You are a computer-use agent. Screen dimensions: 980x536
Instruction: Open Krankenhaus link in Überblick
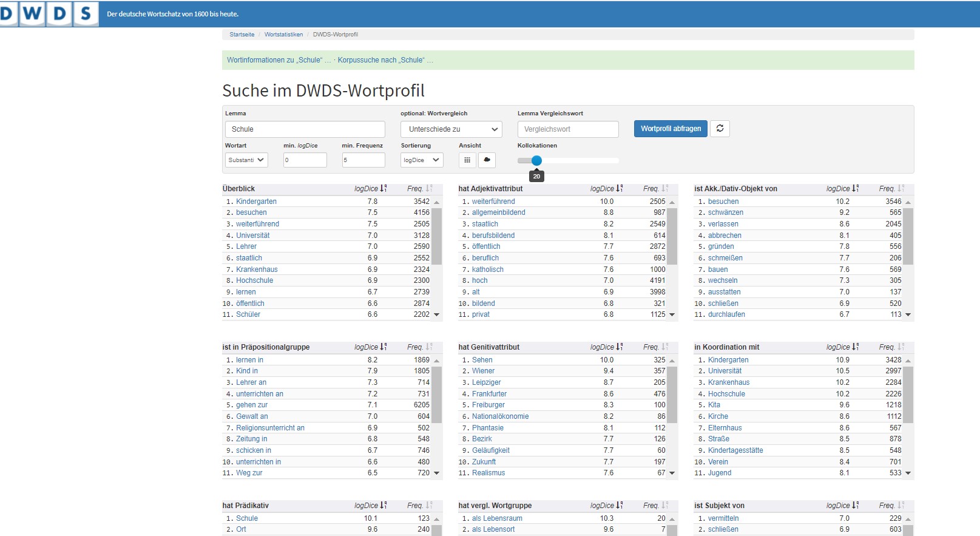pyautogui.click(x=257, y=270)
